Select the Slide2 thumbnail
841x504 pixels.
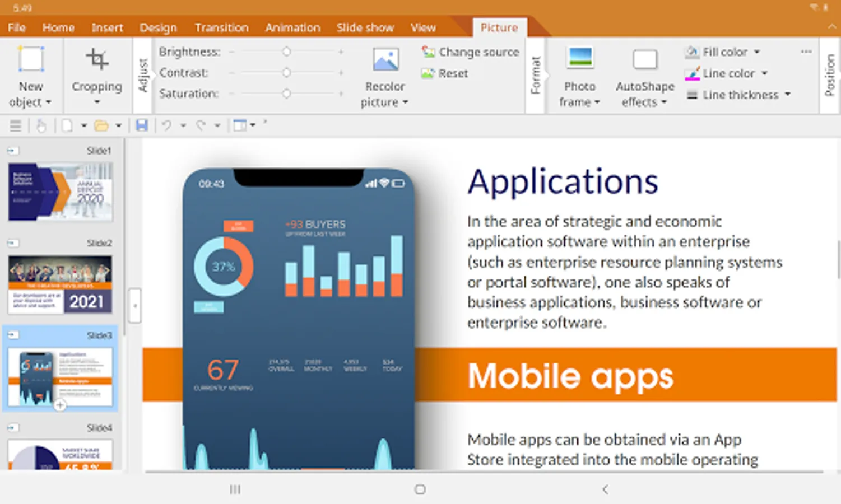(x=60, y=284)
